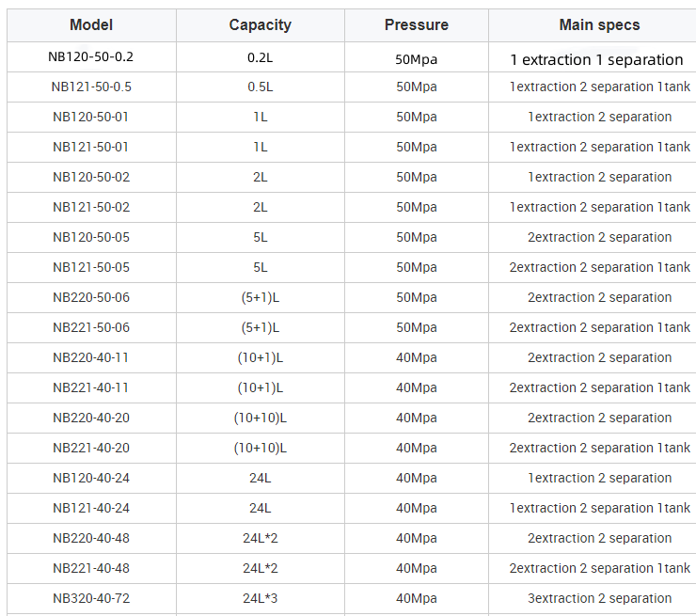Select the NB121-50-0.5 model cell
This screenshot has height=616, width=696.
91,87
